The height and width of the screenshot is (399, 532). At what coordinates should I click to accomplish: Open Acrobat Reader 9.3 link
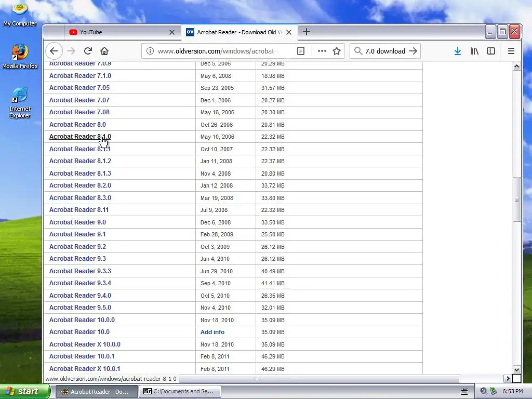pyautogui.click(x=78, y=259)
